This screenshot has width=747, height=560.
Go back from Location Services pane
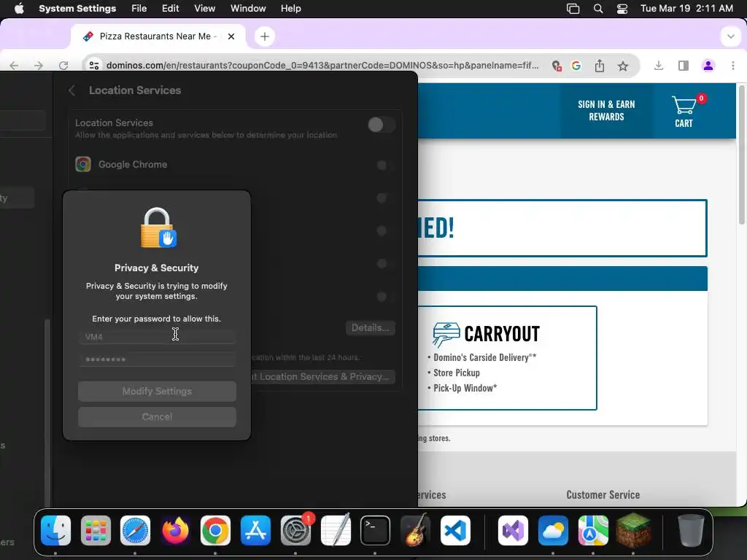click(72, 90)
